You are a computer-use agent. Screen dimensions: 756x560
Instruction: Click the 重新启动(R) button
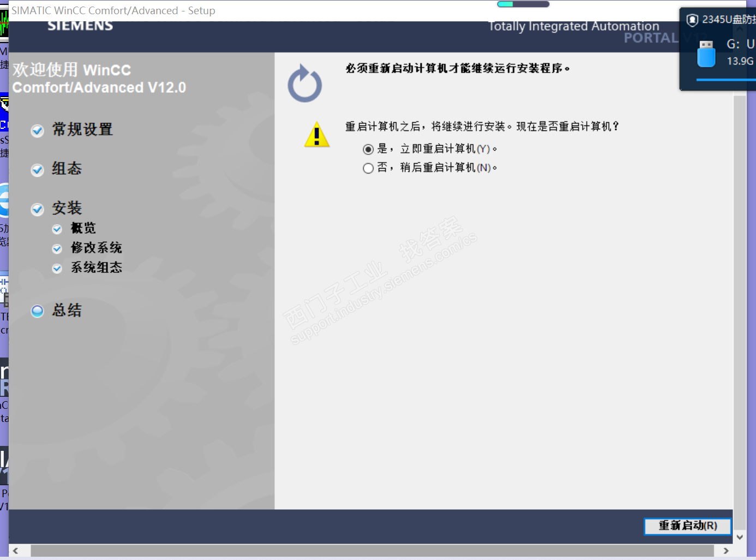click(x=688, y=526)
